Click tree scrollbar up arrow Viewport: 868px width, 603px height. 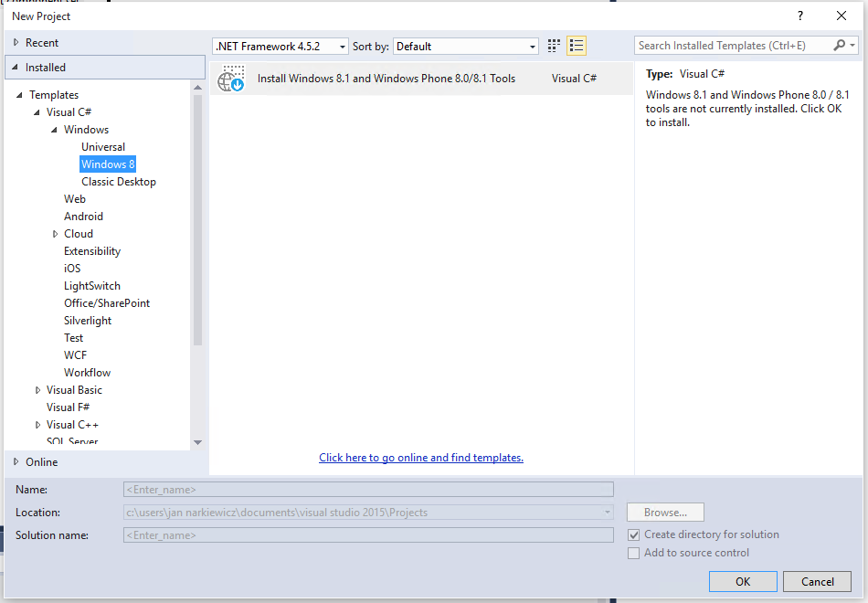tap(197, 88)
